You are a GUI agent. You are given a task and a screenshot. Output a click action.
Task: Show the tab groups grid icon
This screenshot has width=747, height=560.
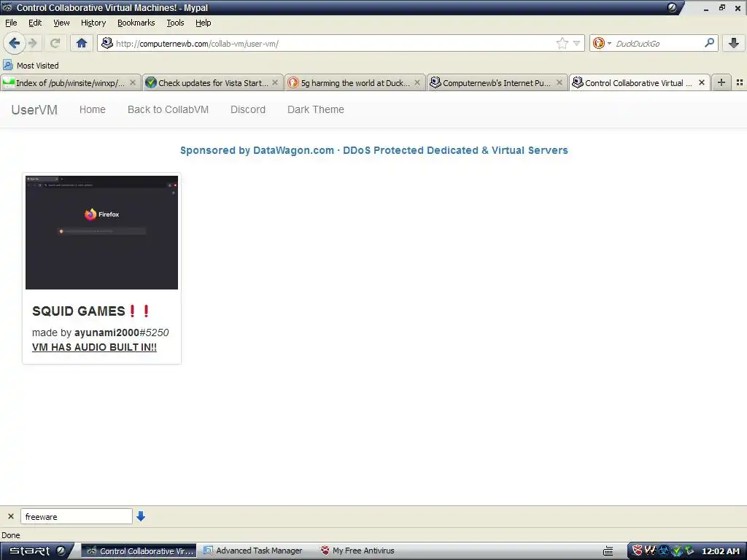(x=740, y=82)
